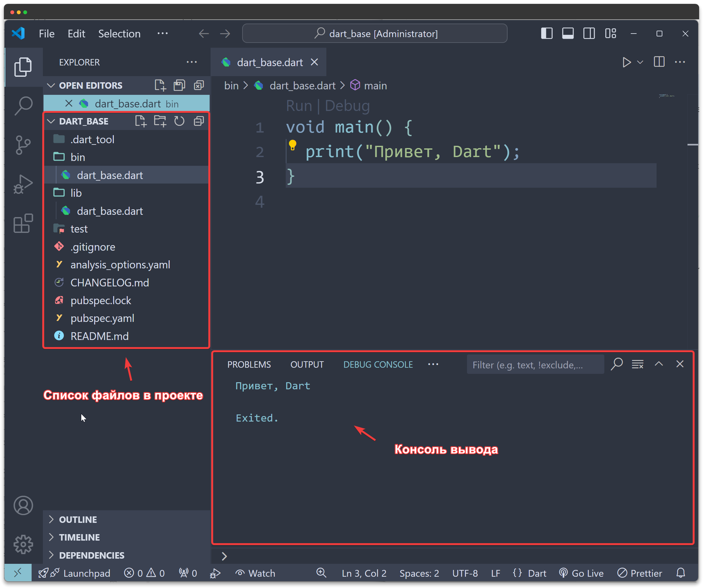Viewport: 703px width, 588px height.
Task: Click the Run code lens above main
Action: click(299, 105)
